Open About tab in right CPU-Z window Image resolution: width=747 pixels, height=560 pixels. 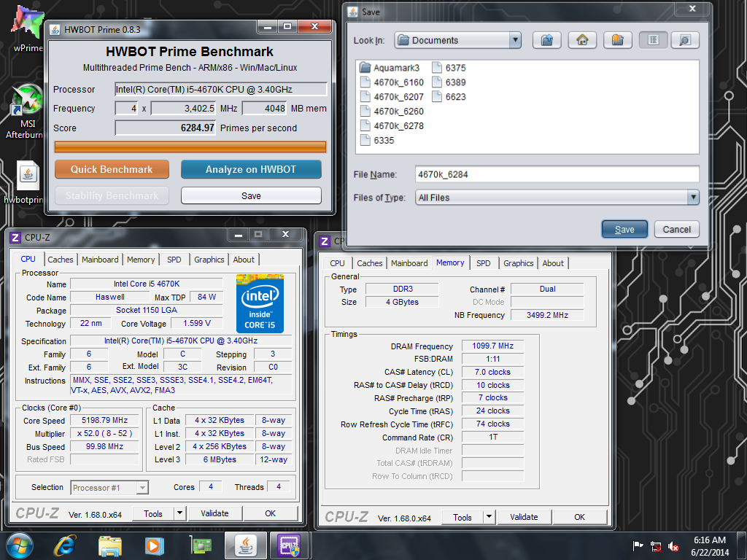click(x=553, y=263)
